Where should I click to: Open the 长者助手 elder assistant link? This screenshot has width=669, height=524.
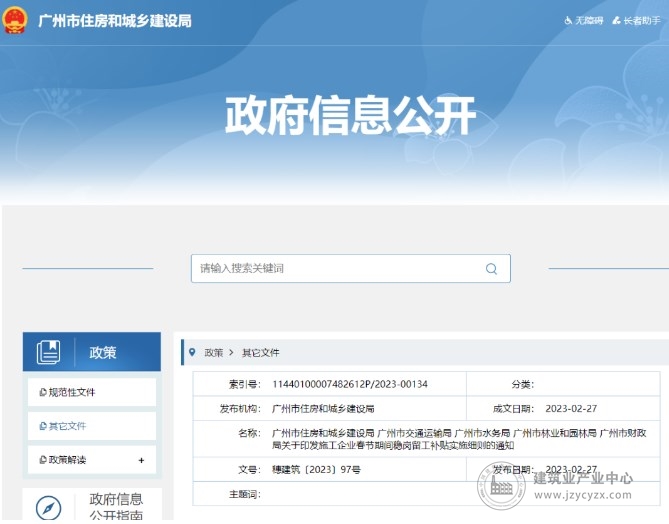[x=641, y=20]
